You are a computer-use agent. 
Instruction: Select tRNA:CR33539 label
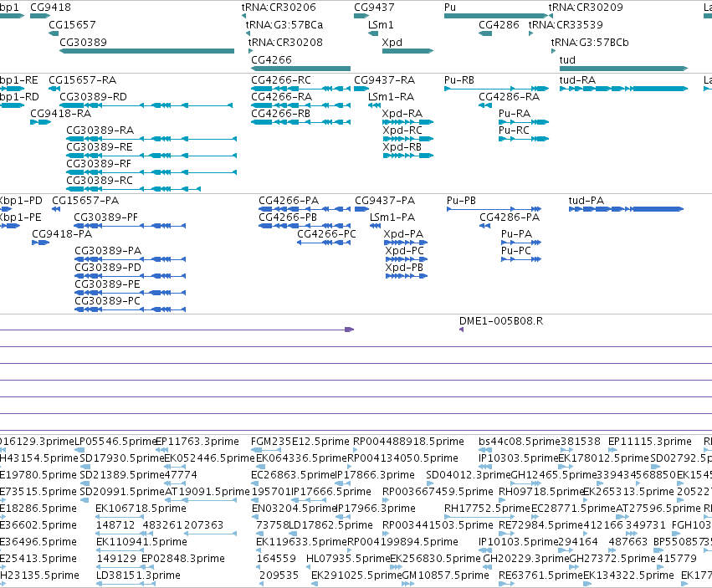pyautogui.click(x=566, y=25)
